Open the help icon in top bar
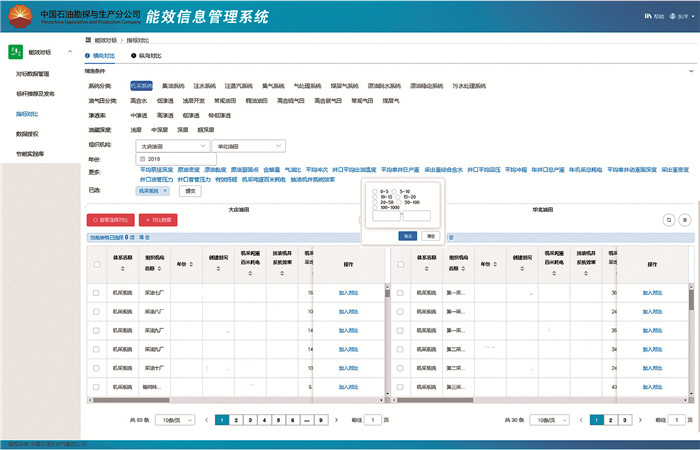Viewport: 700px width, 450px height. click(x=650, y=16)
